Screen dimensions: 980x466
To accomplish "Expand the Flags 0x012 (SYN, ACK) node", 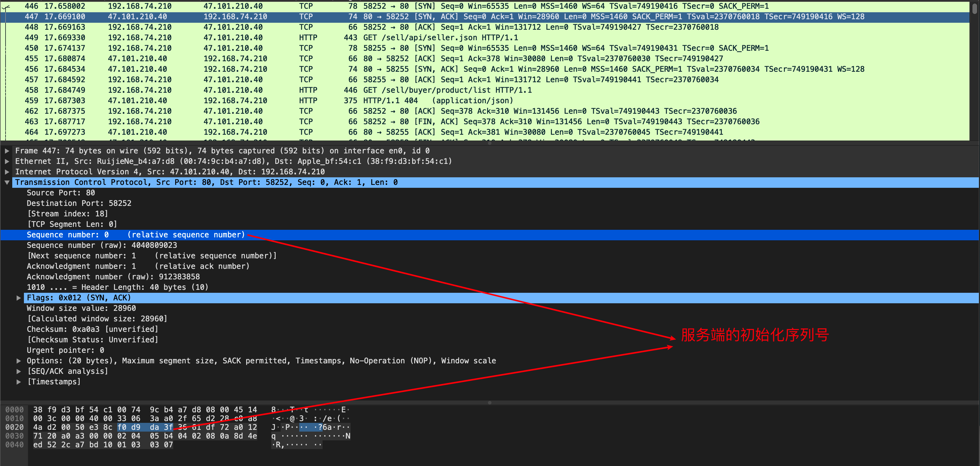I will [18, 298].
